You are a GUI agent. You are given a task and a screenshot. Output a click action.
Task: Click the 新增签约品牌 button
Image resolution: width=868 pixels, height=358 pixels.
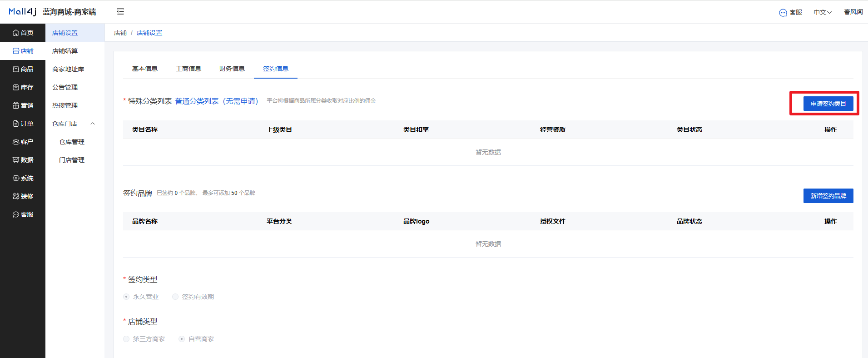pos(828,196)
